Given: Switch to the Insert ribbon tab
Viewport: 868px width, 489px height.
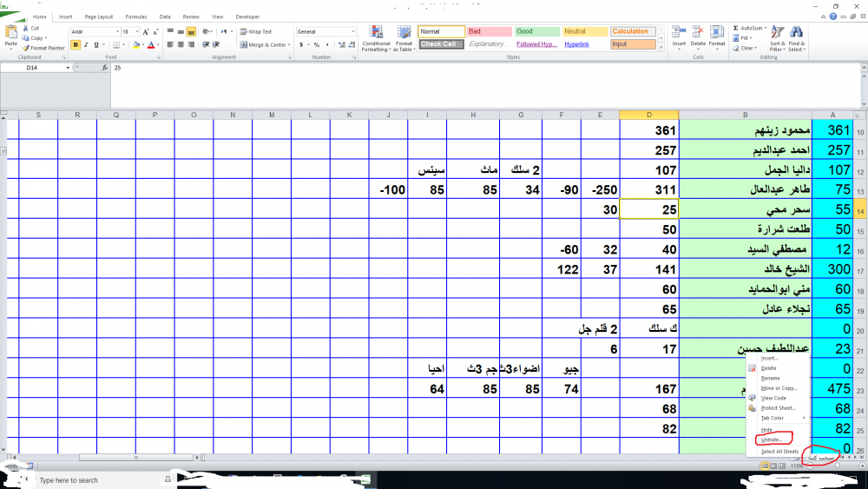Looking at the screenshot, I should pyautogui.click(x=65, y=17).
